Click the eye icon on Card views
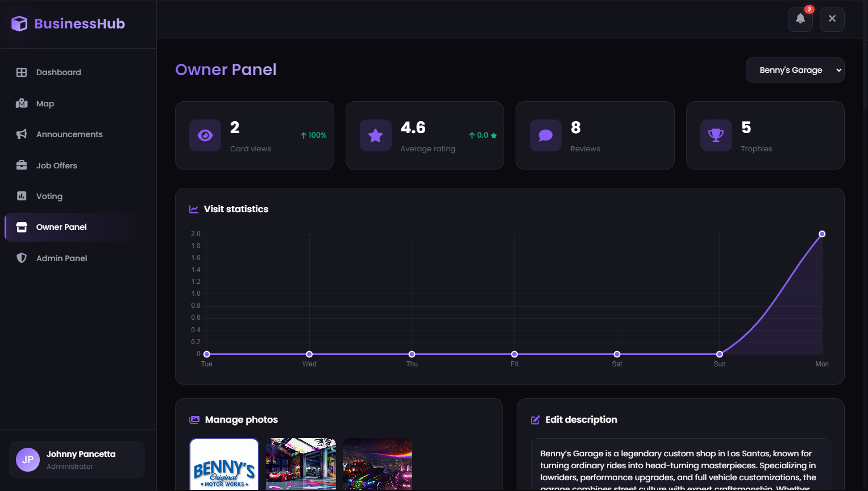868x491 pixels. coord(205,135)
